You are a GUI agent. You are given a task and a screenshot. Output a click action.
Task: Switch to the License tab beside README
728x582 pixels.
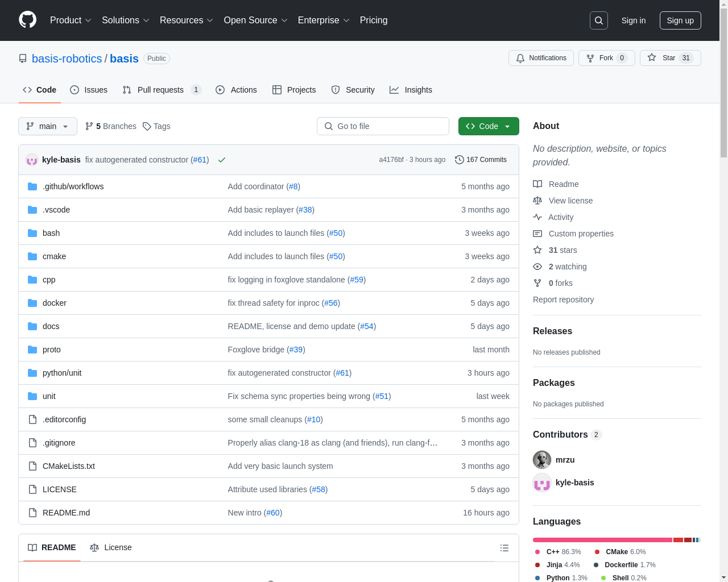(111, 547)
